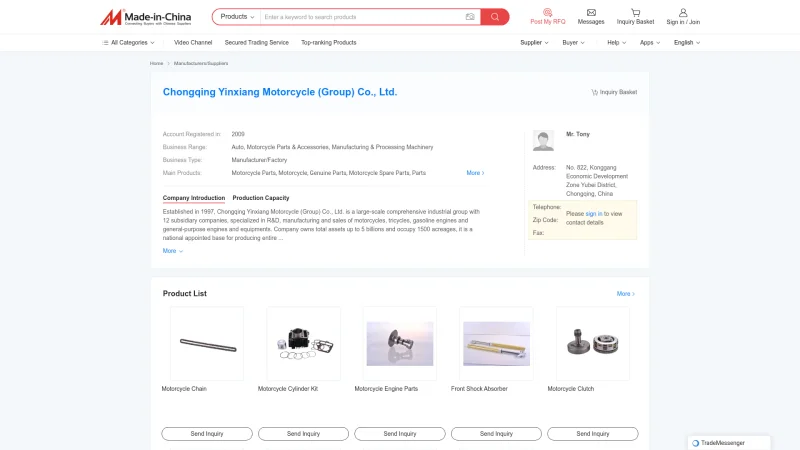Open Manufacturers/Suppliers breadcrumb

coord(201,63)
